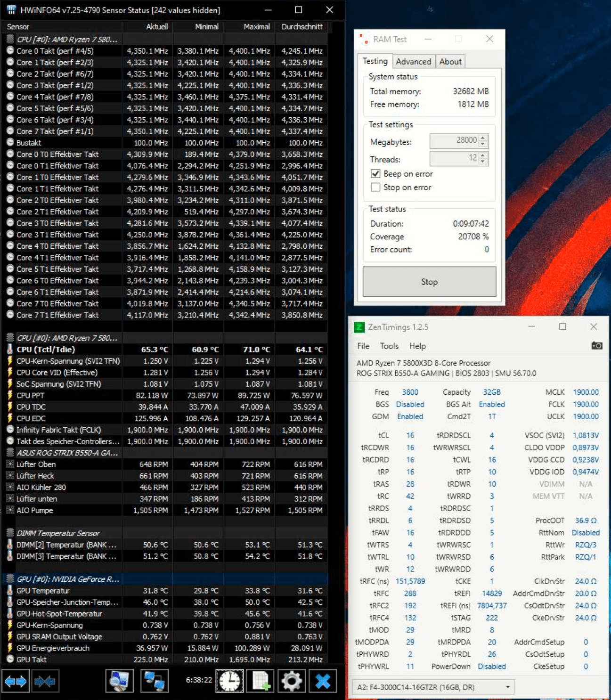
Task: Click the ProcODT value 36.9 Ω
Action: point(586,521)
